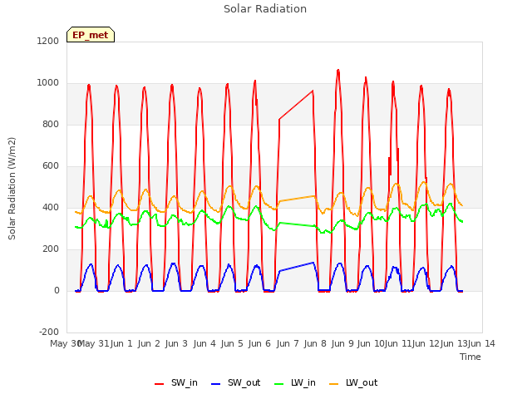Toggle the LW_in legend entry
This screenshot has width=532, height=399.
(x=295, y=383)
